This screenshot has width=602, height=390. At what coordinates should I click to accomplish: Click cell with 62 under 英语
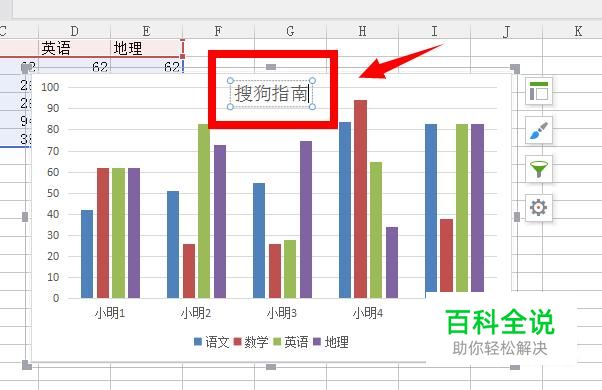pyautogui.click(x=74, y=67)
